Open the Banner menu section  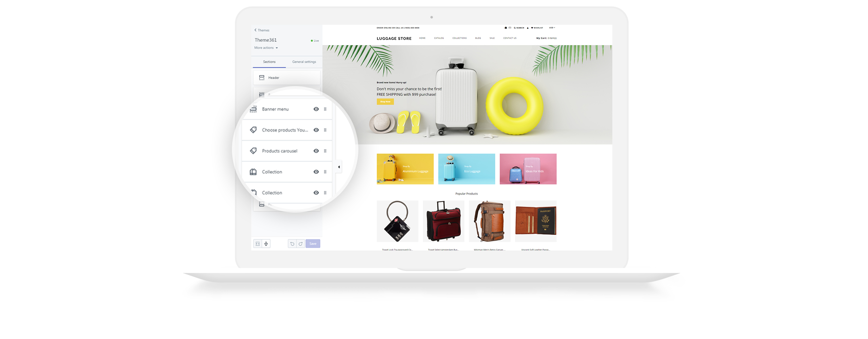pos(287,109)
